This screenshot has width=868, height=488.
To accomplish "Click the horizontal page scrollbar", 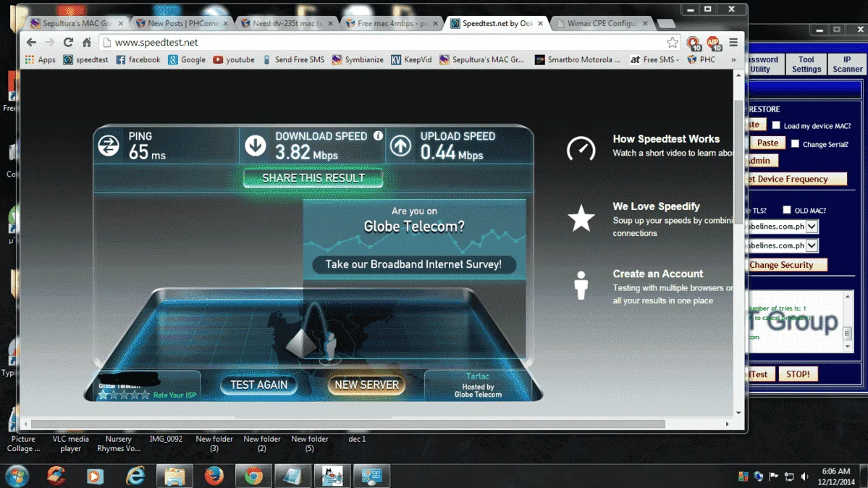I will click(x=348, y=424).
